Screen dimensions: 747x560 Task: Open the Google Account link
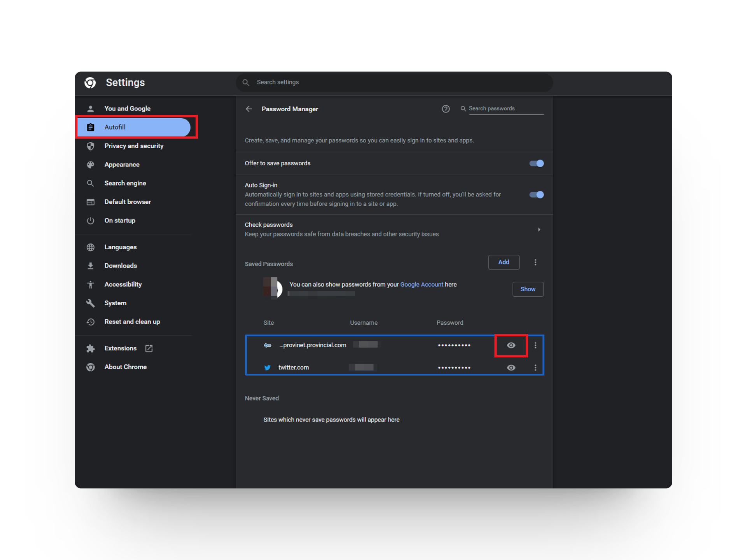coord(422,284)
